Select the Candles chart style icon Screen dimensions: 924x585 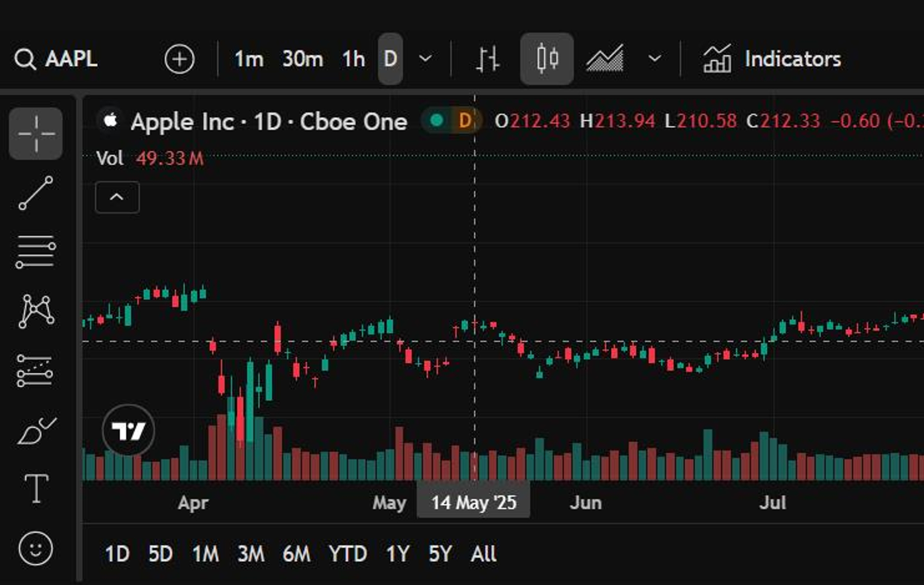(x=547, y=59)
